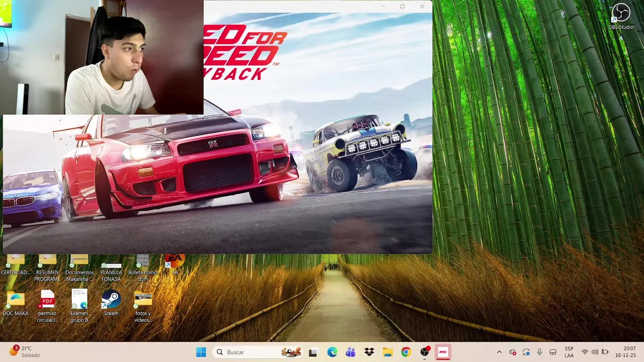Close the Need for Speed window
Screen dimensions: 644x362
pos(422,6)
